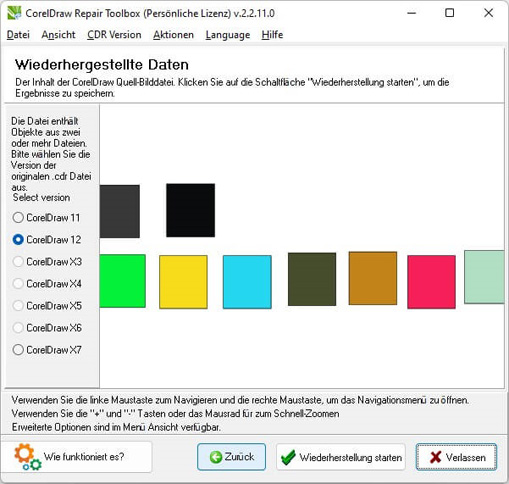This screenshot has height=484, width=509.
Task: Expand the Language menu
Action: click(x=228, y=35)
